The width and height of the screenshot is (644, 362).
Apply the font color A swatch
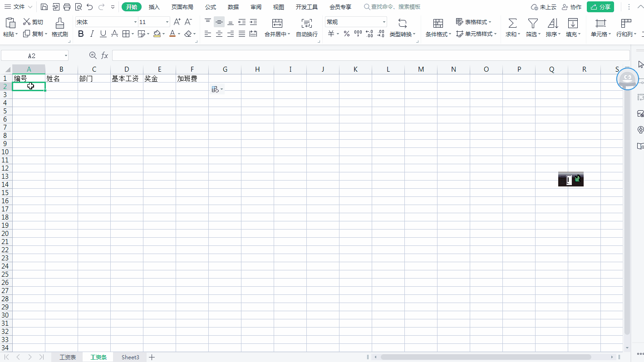click(172, 34)
